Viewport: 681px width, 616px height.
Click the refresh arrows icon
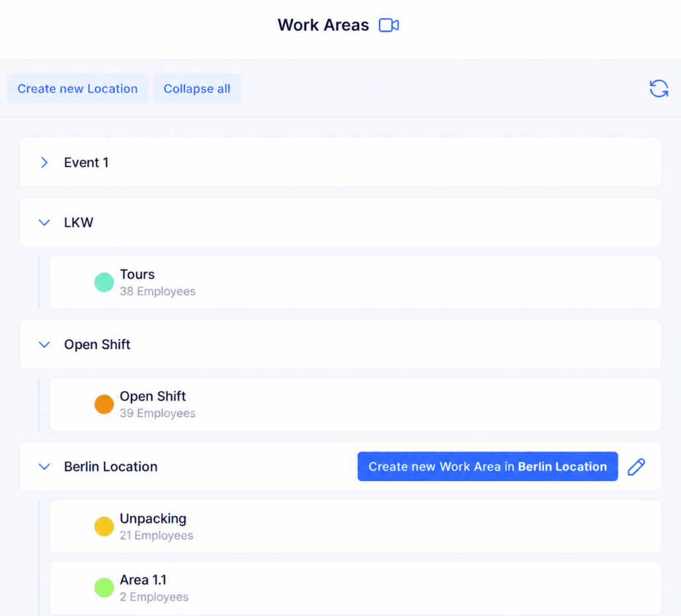point(659,89)
